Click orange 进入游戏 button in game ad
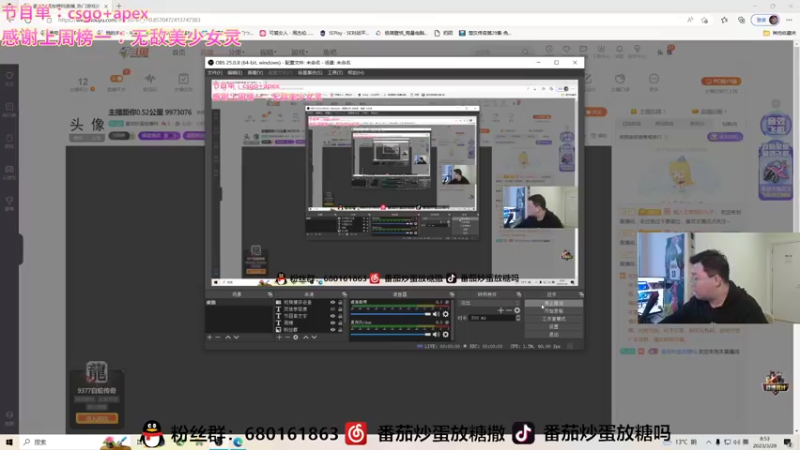Image resolution: width=800 pixels, height=450 pixels. click(x=96, y=418)
